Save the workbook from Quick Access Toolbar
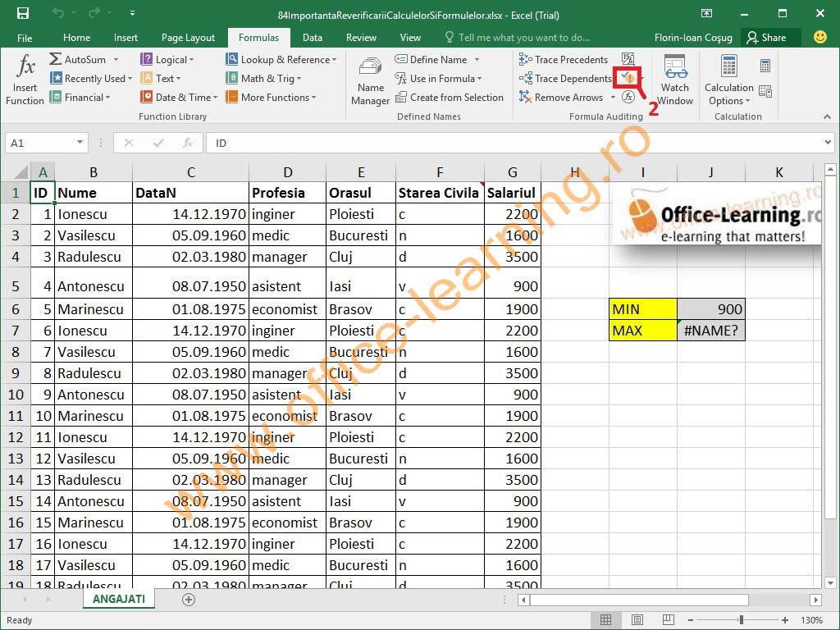Screen dimensions: 840x630 tap(23, 14)
